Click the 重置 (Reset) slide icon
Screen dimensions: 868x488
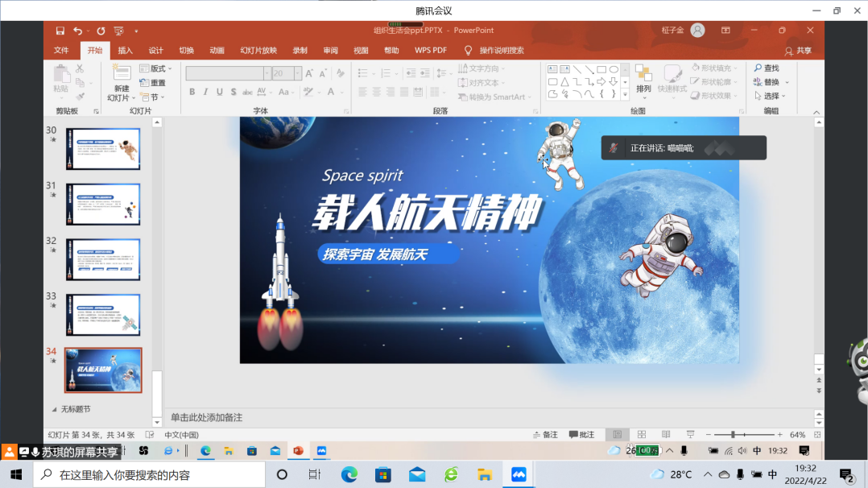[x=152, y=83]
